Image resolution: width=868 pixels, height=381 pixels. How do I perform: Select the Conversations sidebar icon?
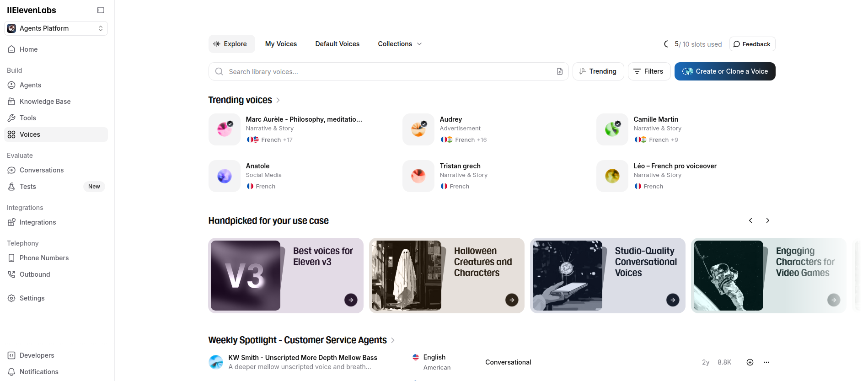coord(11,170)
